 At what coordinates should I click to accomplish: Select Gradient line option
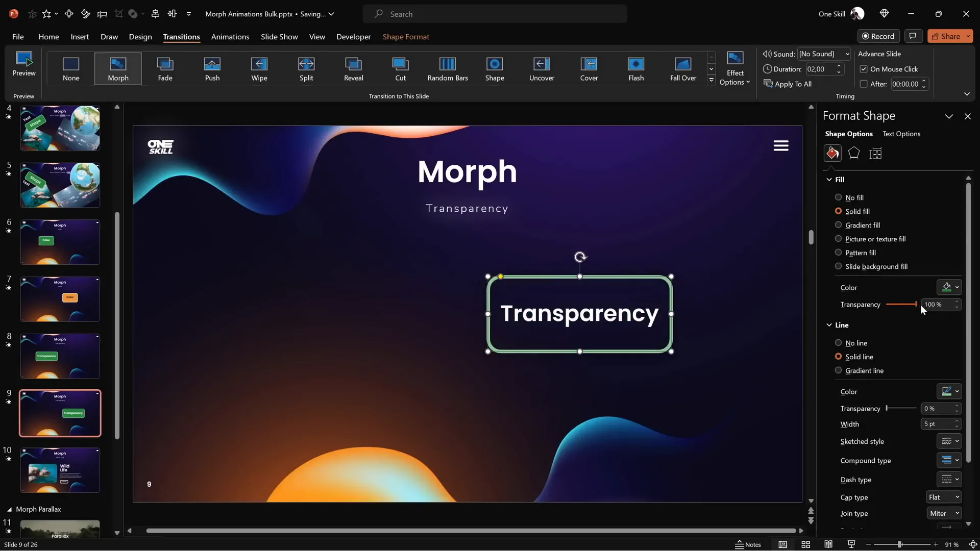[859, 370]
